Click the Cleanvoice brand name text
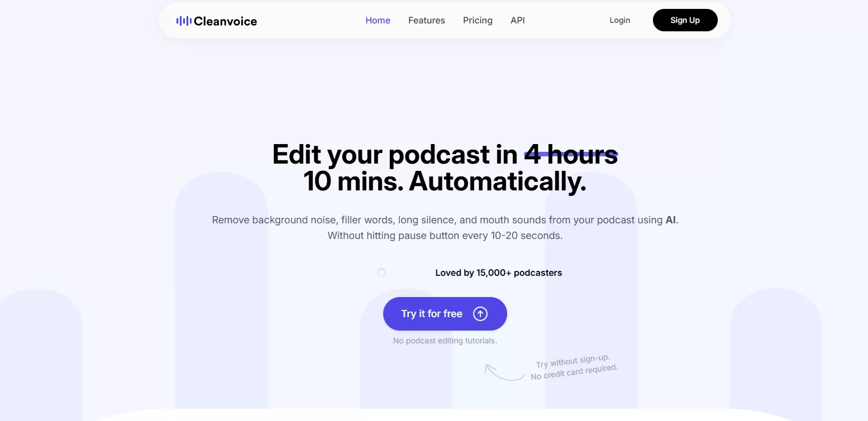The height and width of the screenshot is (421, 868). [225, 21]
